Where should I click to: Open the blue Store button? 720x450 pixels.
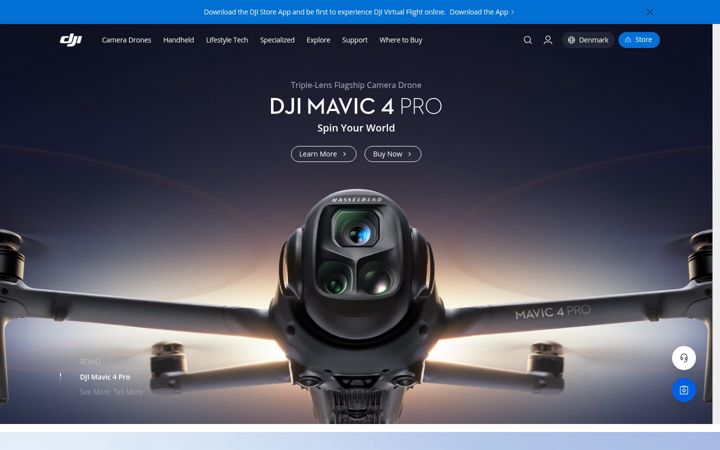click(639, 40)
